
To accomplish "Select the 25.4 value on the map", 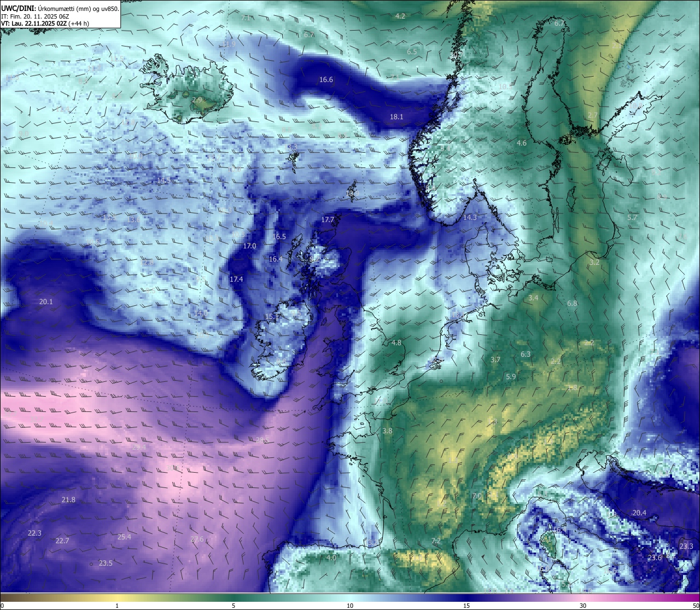I will 124,537.
